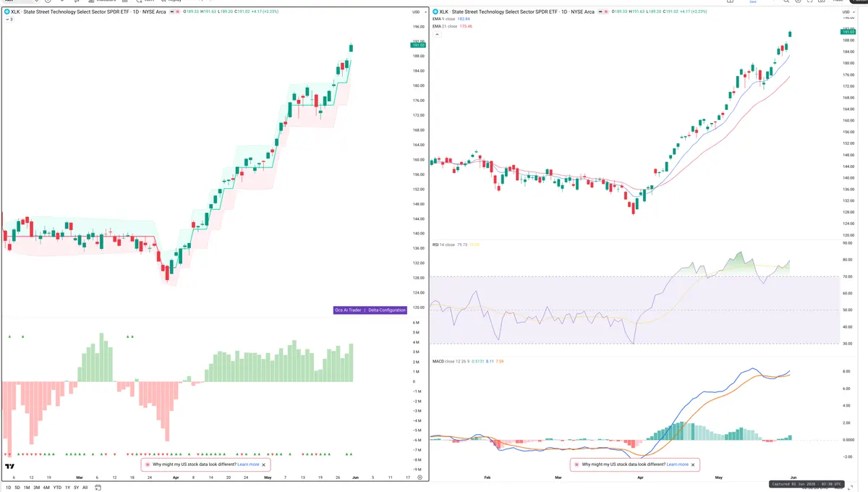Viewport: 868px width, 492px height.
Task: Select the 6M time range
Action: (46, 488)
